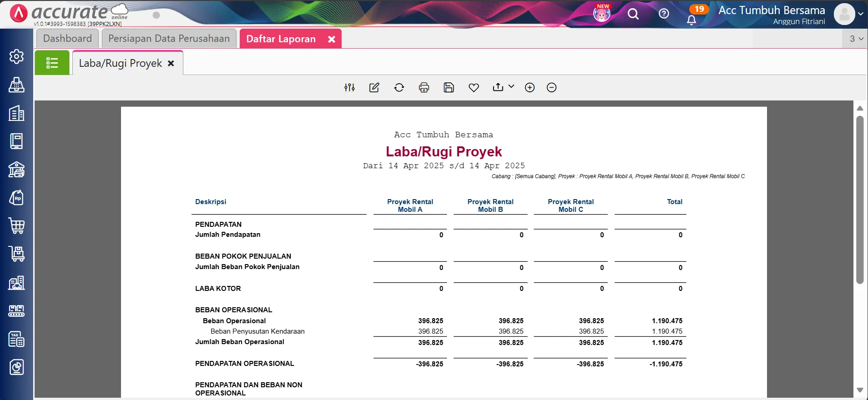868x400 pixels.
Task: Click the Total column header
Action: [675, 202]
